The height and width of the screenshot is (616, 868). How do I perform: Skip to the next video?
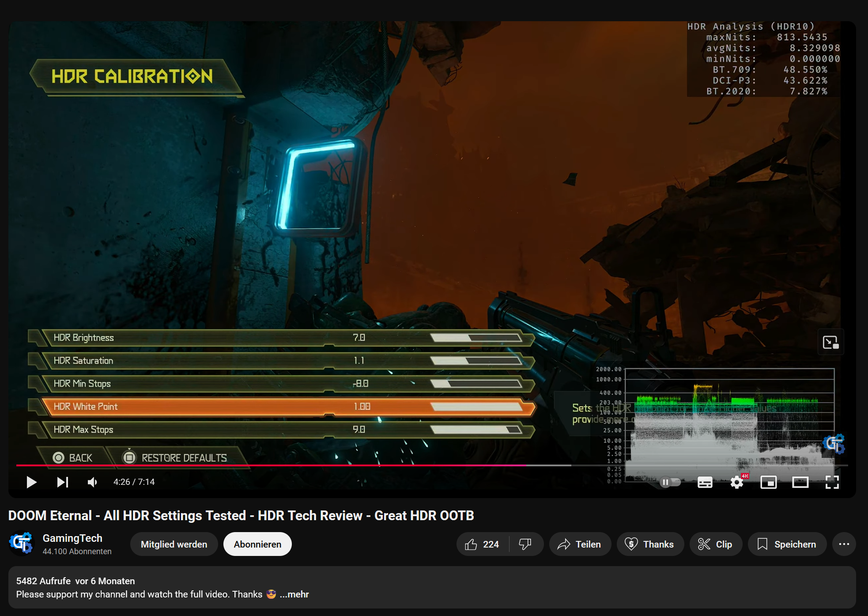tap(62, 482)
